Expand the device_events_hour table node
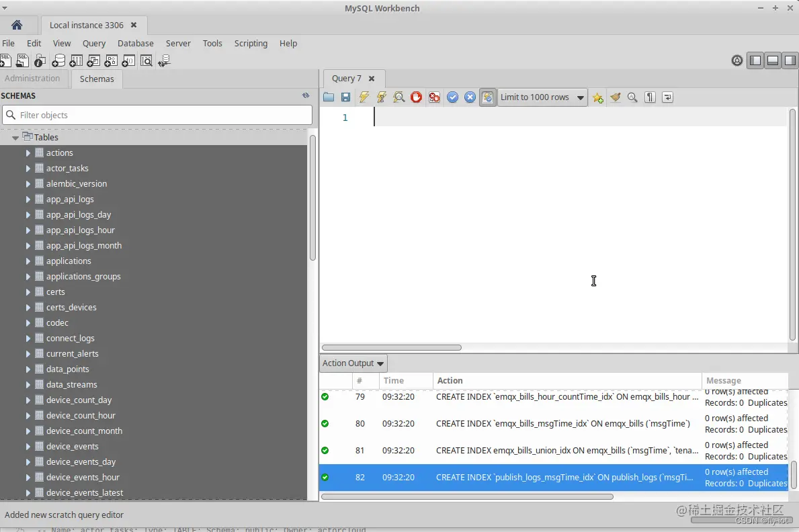This screenshot has width=799, height=532. click(x=28, y=478)
